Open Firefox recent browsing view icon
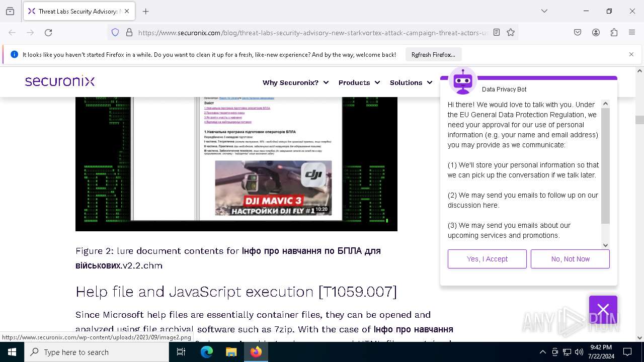This screenshot has width=644, height=362. pyautogui.click(x=10, y=11)
